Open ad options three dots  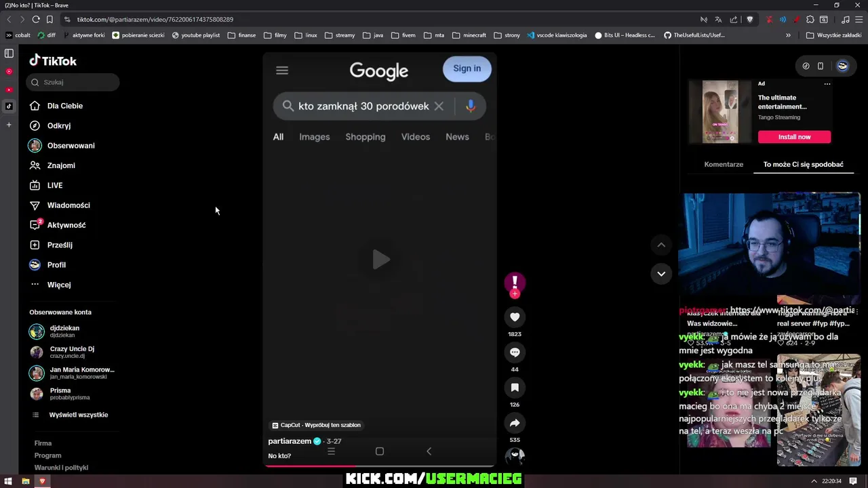[x=827, y=83]
